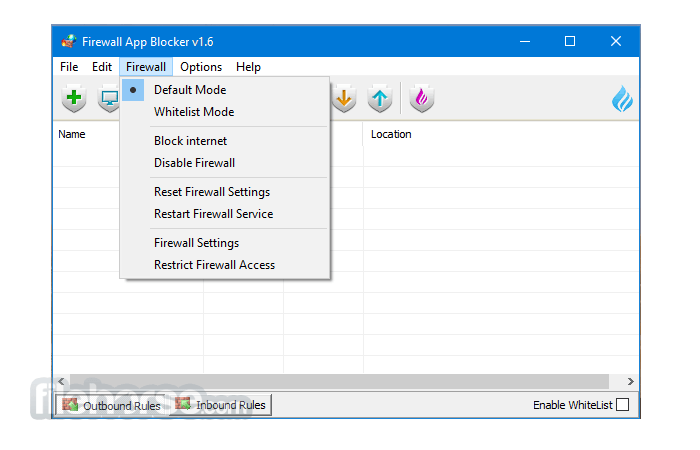Click horizontal scrollbar right arrow

(x=630, y=381)
